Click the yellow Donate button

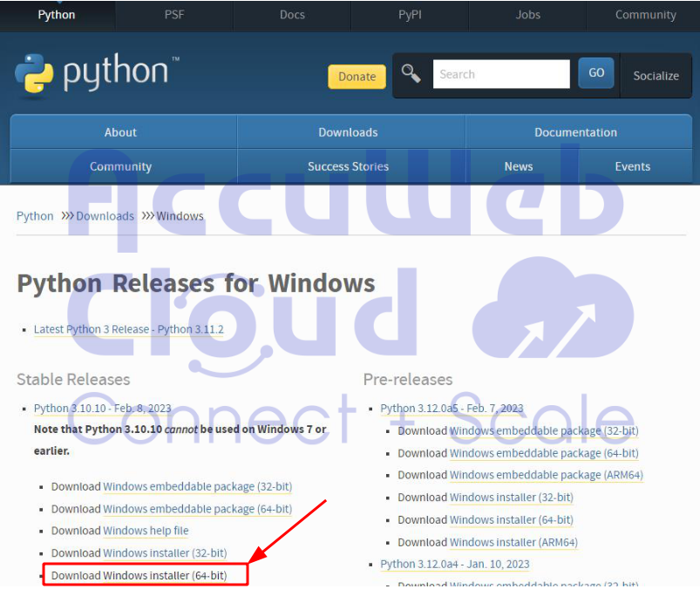pos(357,77)
